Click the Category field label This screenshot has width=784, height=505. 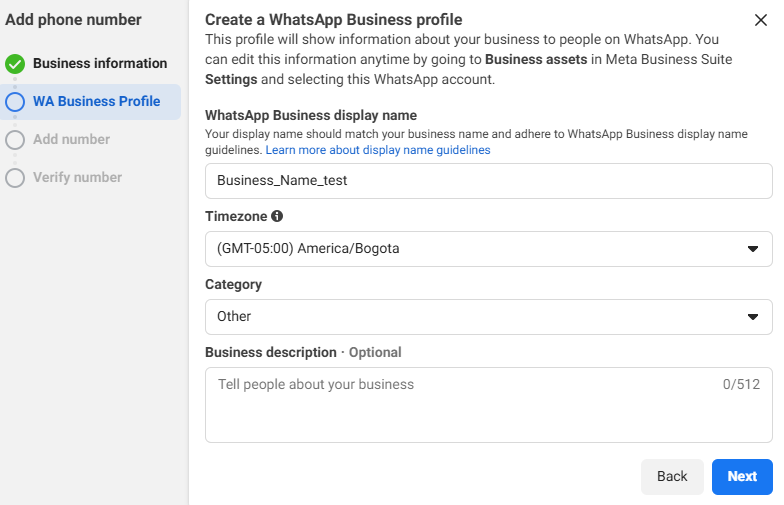point(234,284)
